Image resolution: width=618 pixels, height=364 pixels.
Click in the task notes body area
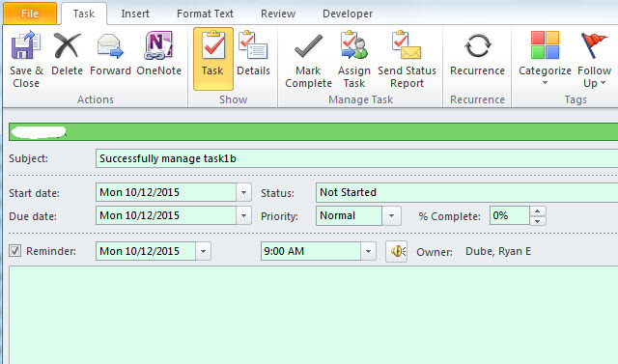click(x=313, y=315)
